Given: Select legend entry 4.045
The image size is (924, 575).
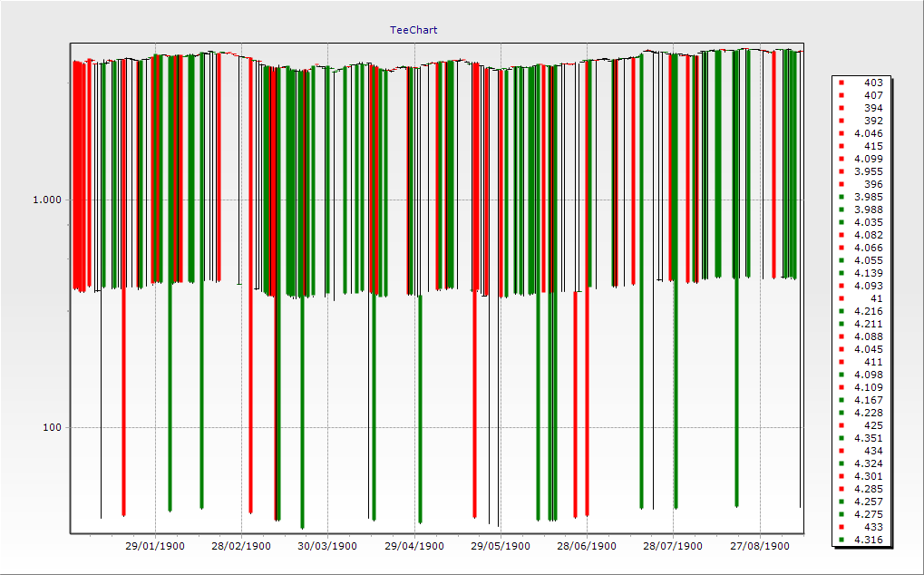Looking at the screenshot, I should coord(861,349).
